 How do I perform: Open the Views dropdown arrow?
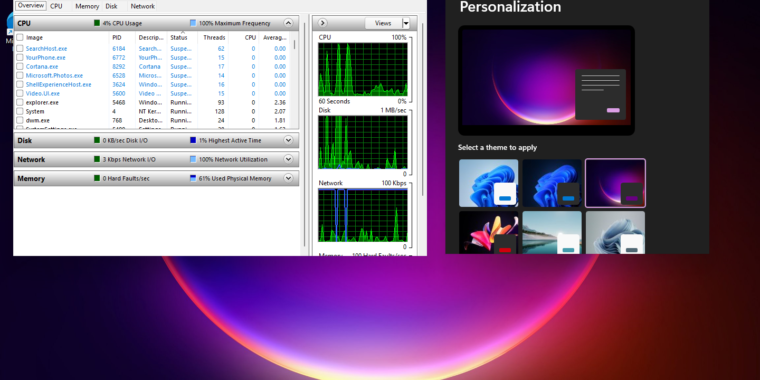[406, 23]
